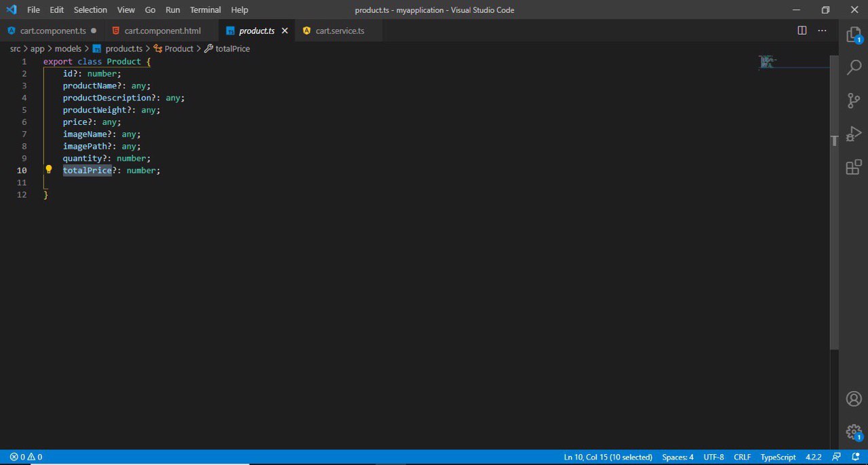The image size is (868, 465).
Task: Change indentation via Spaces: 4
Action: pos(678,457)
